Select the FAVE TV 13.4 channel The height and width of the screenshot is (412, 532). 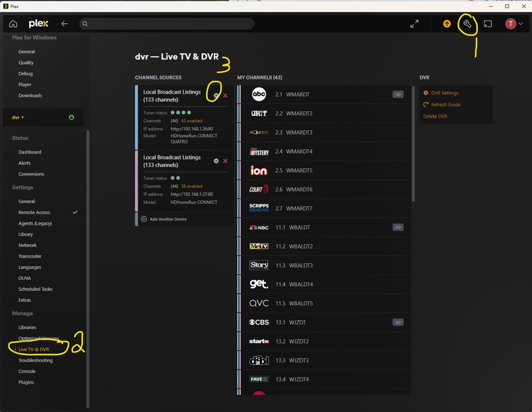coord(324,380)
